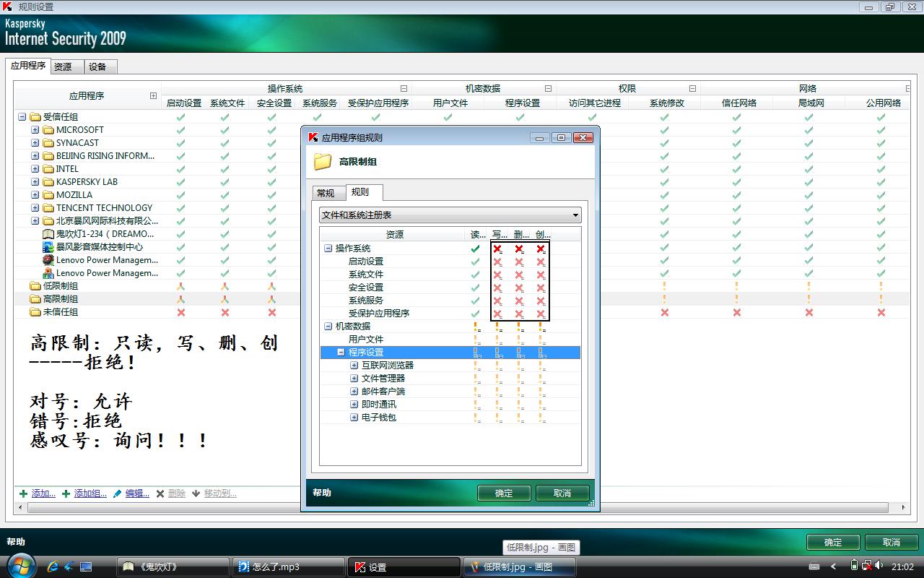Select the INTEL folder icon
This screenshot has width=924, height=578.
point(48,169)
